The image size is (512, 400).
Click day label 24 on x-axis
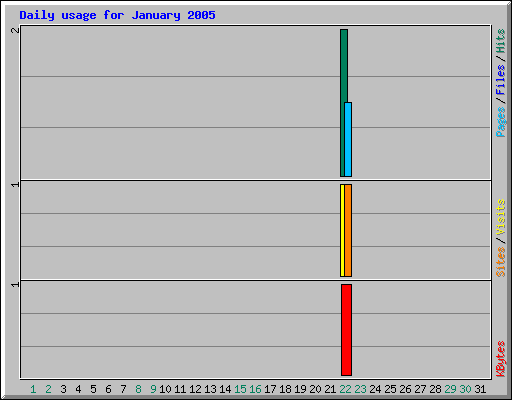pyautogui.click(x=375, y=389)
